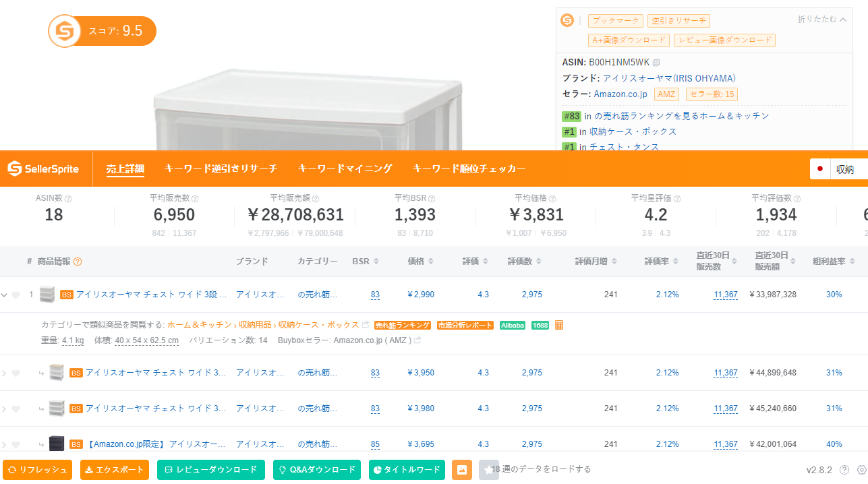
Task: Open brand link アイリスオーヤマ(IRIS OHYAMA)
Action: [669, 78]
